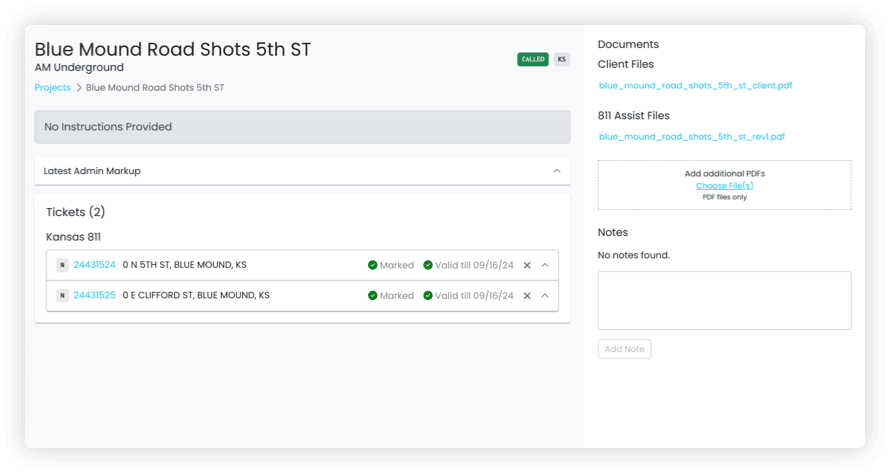Click the Valid till check icon for ticket 24431525
The width and height of the screenshot is (890, 473).
coord(428,296)
